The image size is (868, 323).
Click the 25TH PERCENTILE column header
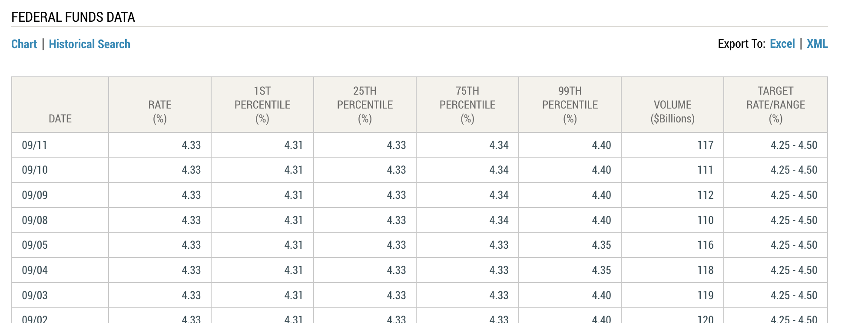tap(365, 105)
